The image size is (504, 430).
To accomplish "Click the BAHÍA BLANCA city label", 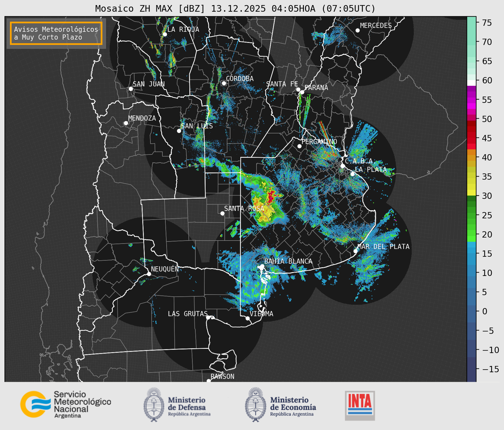I will click(x=288, y=261).
